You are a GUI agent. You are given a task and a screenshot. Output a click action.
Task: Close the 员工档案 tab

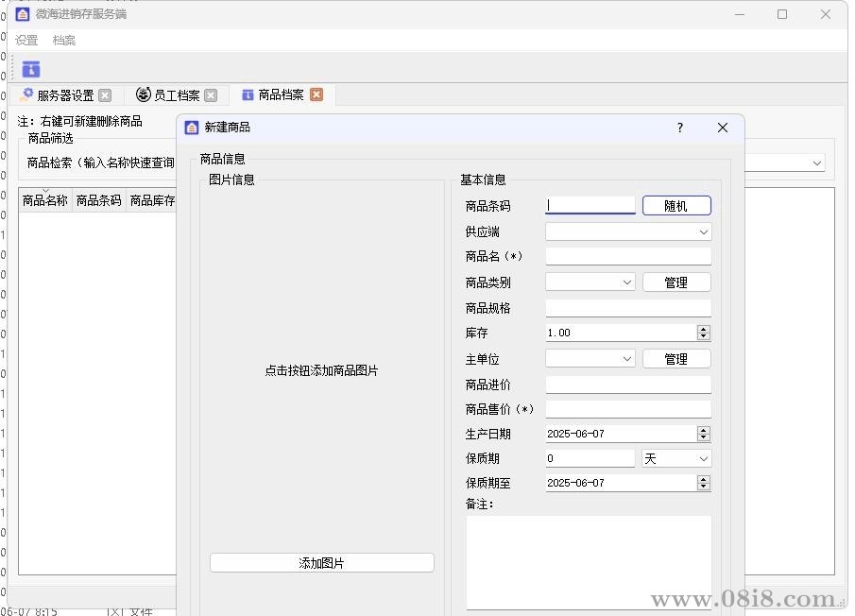211,95
